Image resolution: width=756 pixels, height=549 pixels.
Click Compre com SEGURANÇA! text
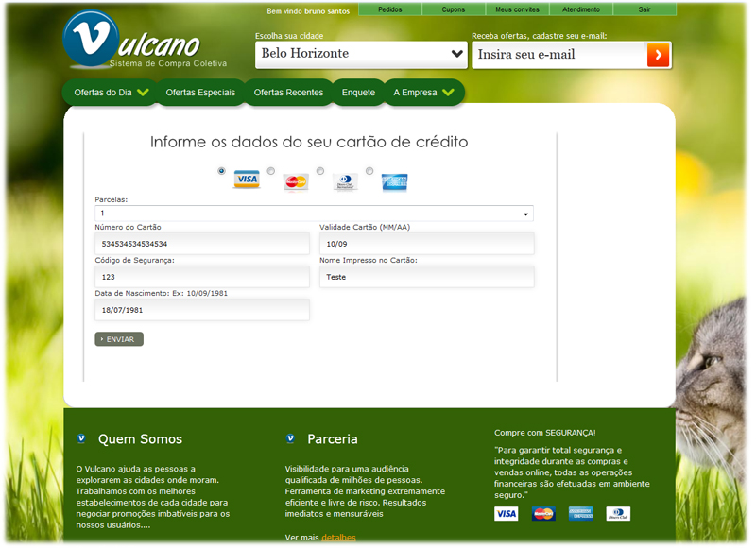(x=545, y=433)
